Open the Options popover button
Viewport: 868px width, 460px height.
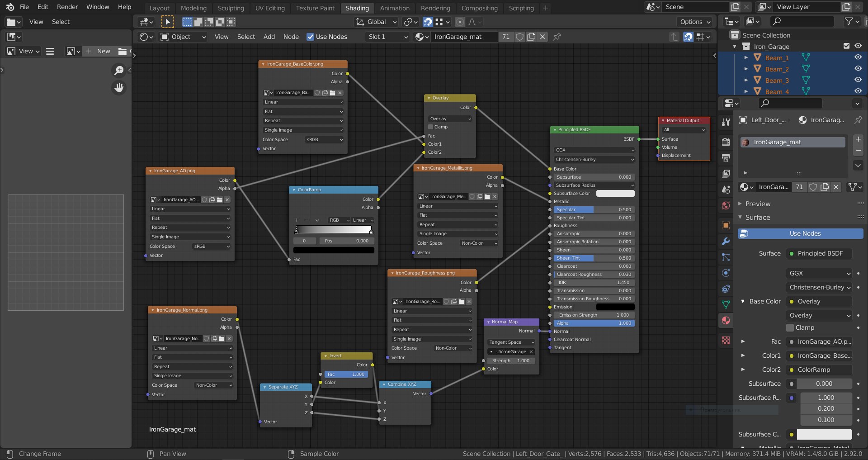coord(695,22)
